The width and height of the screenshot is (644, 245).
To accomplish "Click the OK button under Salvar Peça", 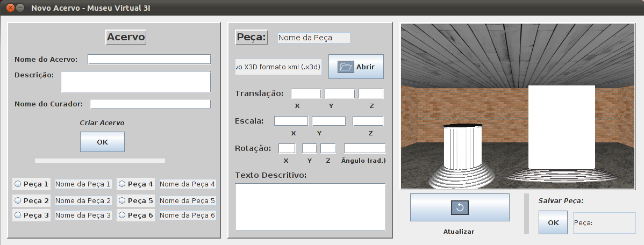I will pos(553,222).
